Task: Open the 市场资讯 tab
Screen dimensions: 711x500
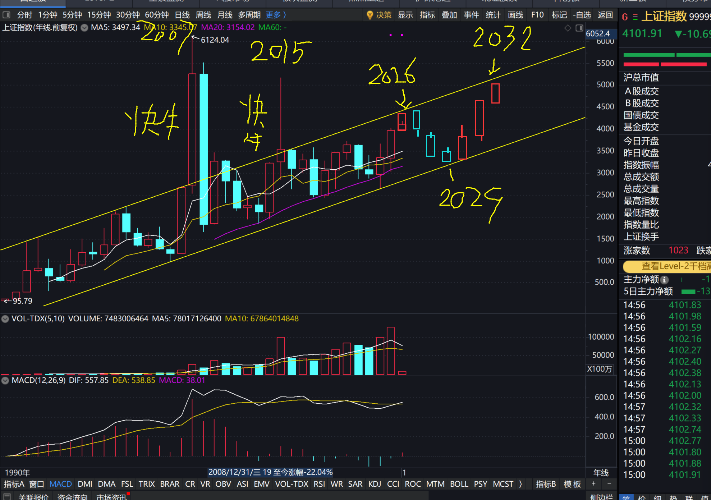Action: pos(112,497)
